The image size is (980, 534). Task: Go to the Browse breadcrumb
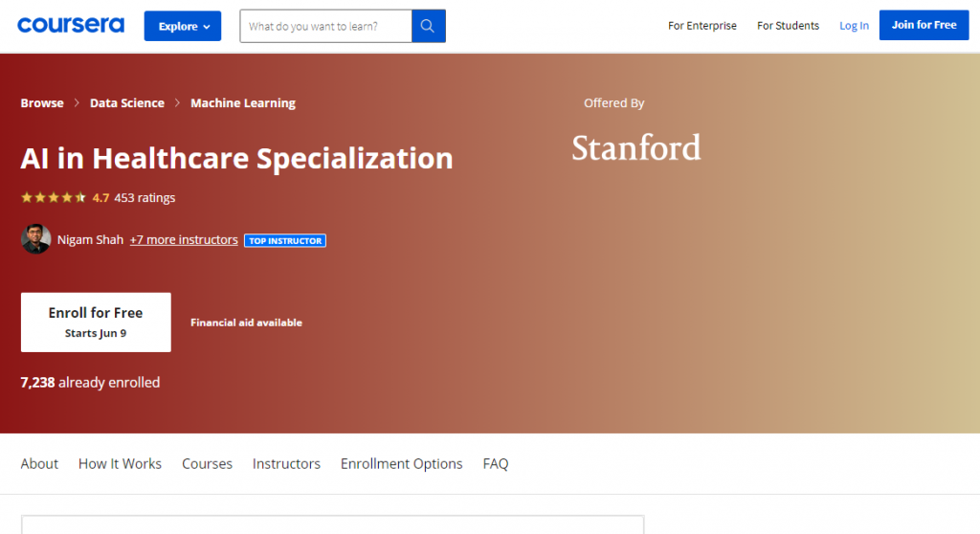click(42, 103)
